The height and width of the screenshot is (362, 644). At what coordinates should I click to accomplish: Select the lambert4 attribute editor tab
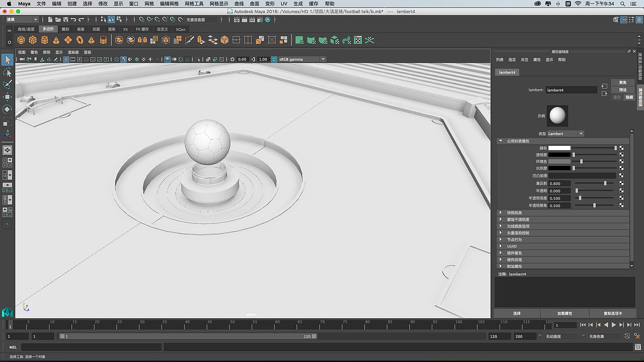[507, 72]
